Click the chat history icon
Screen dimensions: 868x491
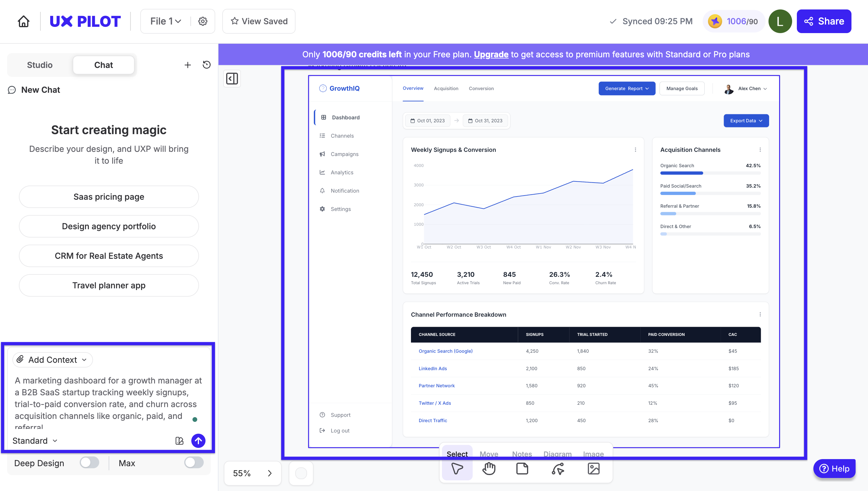tap(207, 65)
